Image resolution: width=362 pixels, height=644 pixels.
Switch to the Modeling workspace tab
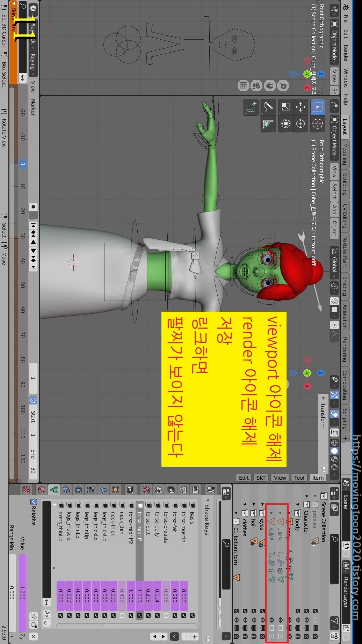[x=345, y=154]
